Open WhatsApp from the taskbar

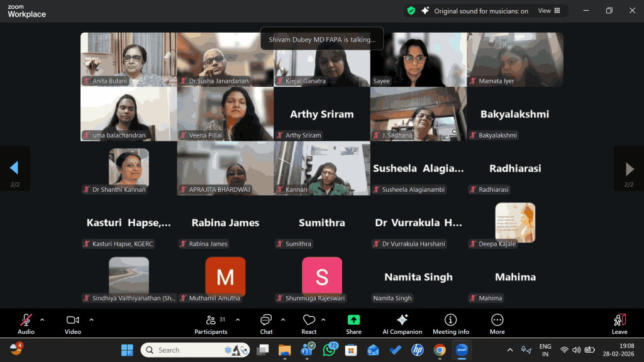click(329, 350)
